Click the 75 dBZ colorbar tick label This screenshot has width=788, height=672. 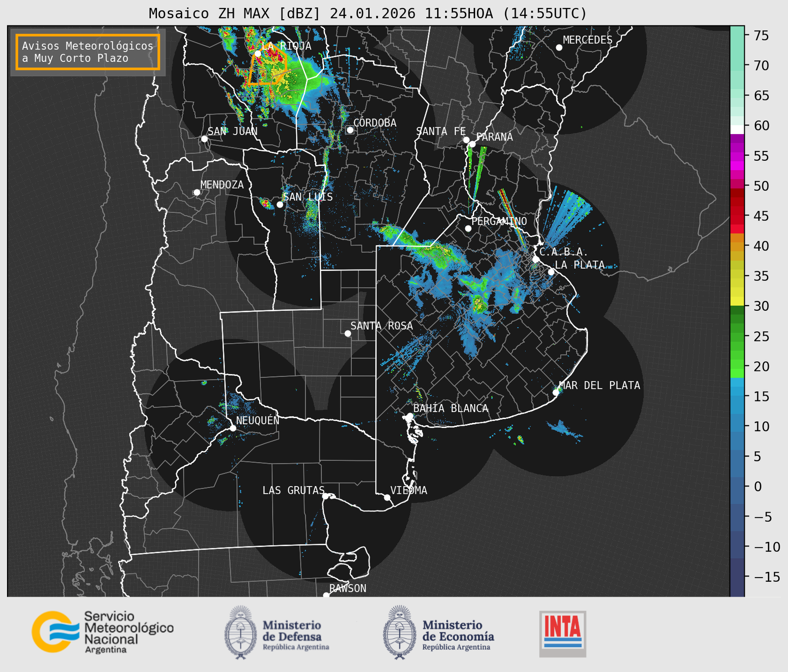(x=760, y=36)
